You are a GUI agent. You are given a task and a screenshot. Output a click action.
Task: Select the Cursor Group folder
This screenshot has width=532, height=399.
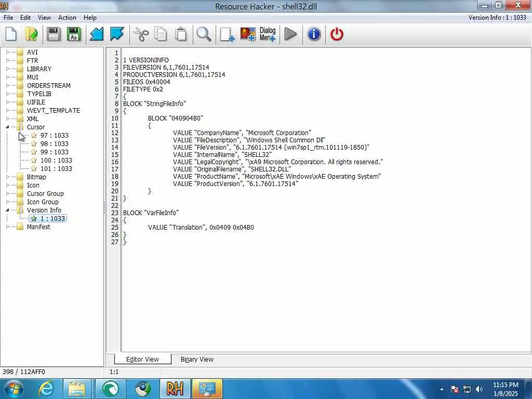coord(45,194)
